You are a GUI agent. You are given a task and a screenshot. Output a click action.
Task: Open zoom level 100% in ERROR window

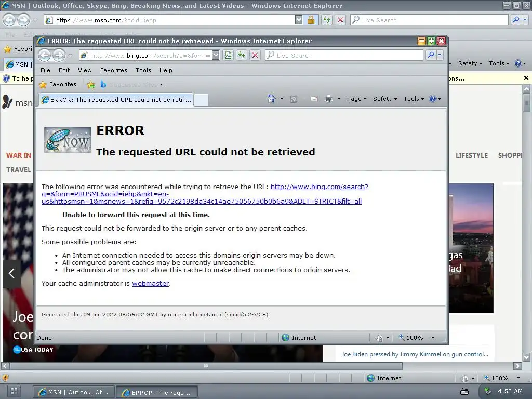[415, 338]
